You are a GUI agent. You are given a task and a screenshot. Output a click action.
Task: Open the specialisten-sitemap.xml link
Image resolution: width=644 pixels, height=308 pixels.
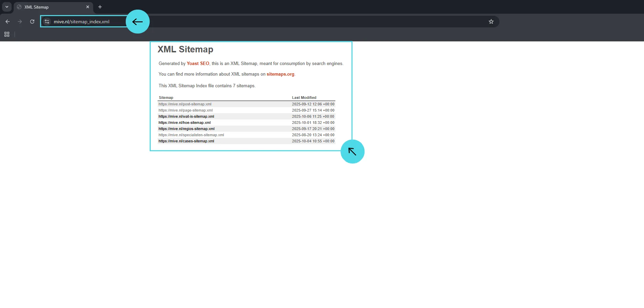pyautogui.click(x=191, y=135)
